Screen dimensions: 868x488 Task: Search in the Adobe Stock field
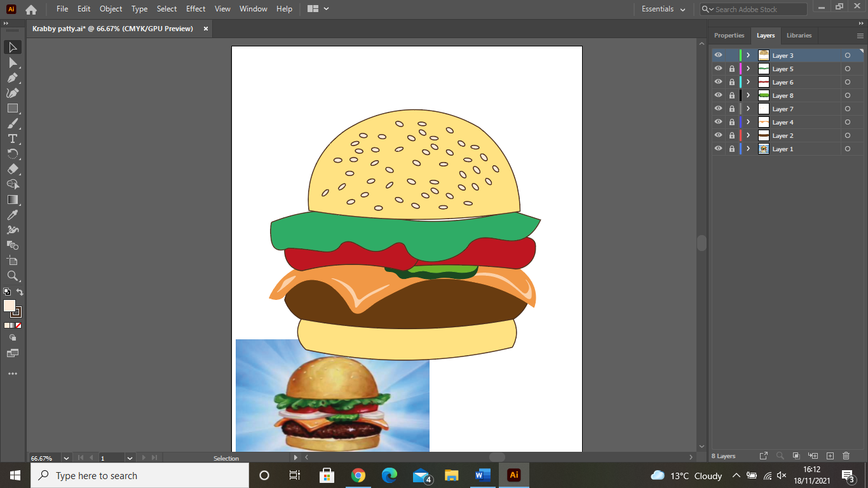(754, 10)
